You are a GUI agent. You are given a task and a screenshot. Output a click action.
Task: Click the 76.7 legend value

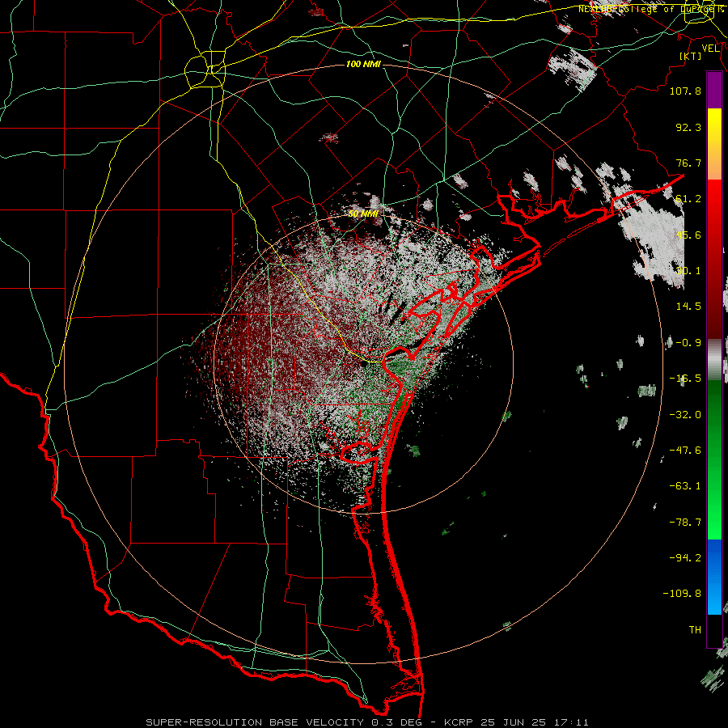pyautogui.click(x=688, y=163)
